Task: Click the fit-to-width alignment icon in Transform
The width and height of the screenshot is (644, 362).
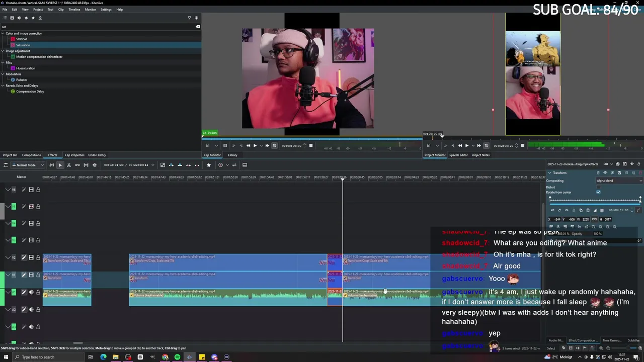Action: [x=607, y=227]
